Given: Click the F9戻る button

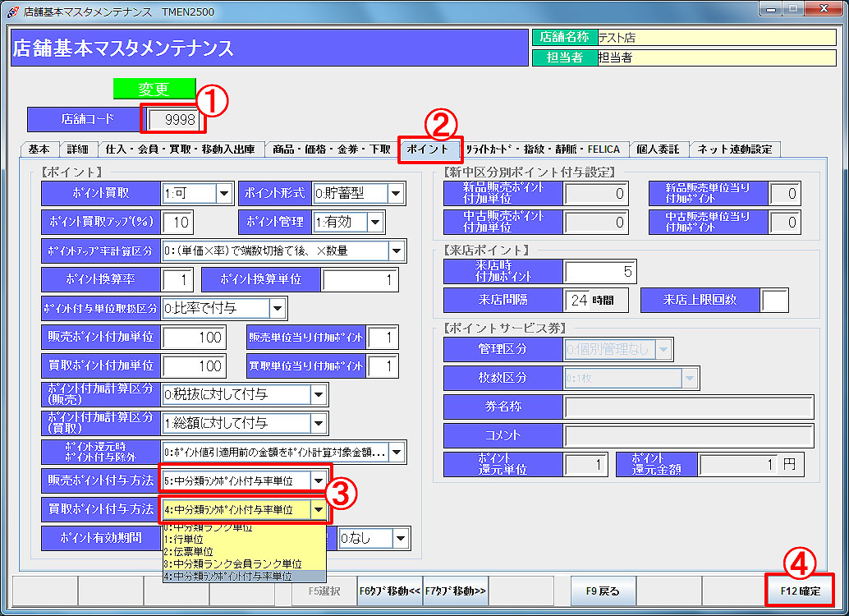Looking at the screenshot, I should 603,591.
